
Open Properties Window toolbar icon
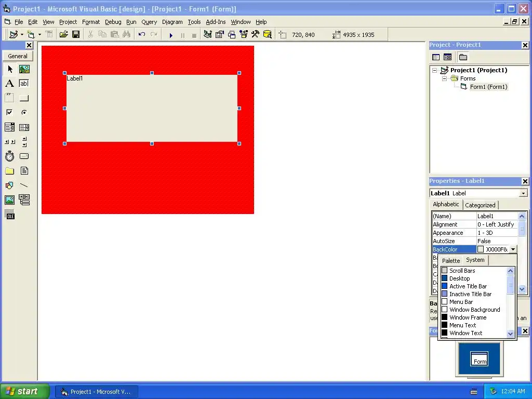(x=220, y=35)
